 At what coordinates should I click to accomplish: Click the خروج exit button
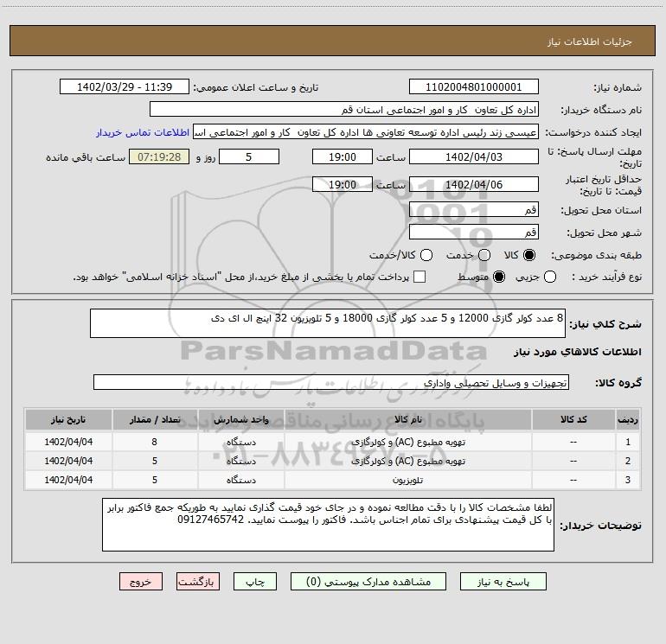pos(141,582)
